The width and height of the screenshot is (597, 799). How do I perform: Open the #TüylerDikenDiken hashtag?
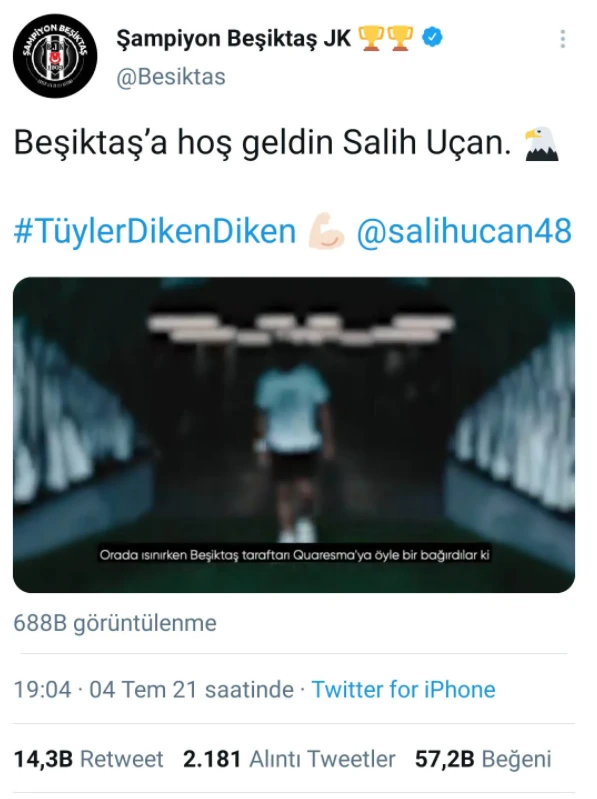[x=155, y=231]
